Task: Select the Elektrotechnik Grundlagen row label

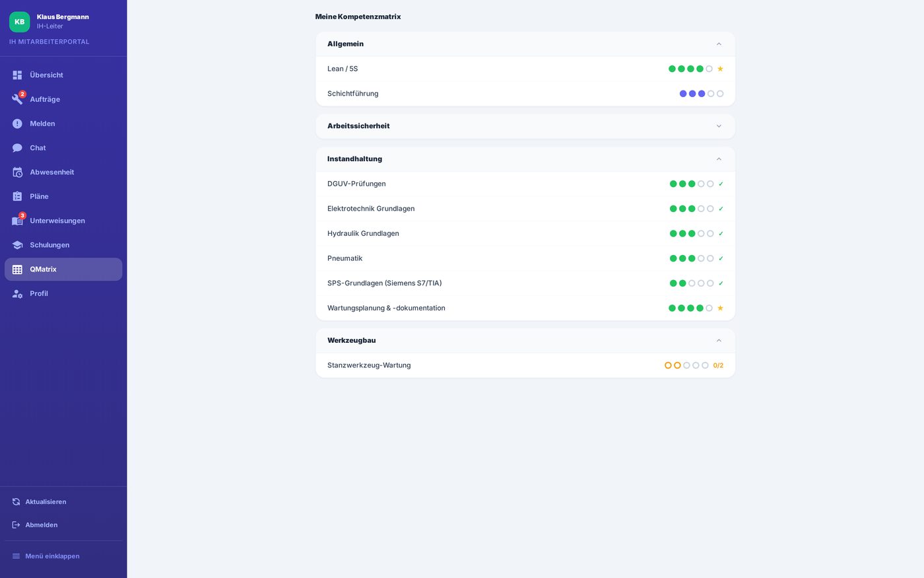Action: [371, 209]
